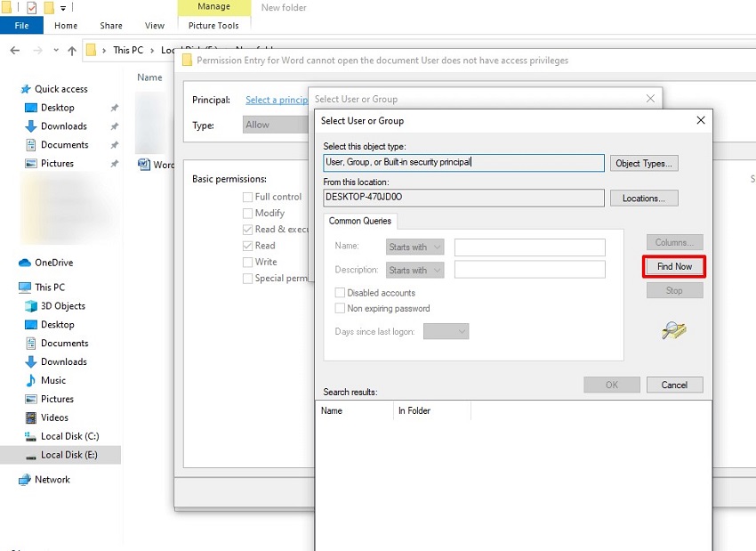Click the Music folder icon in sidebar

pos(31,380)
